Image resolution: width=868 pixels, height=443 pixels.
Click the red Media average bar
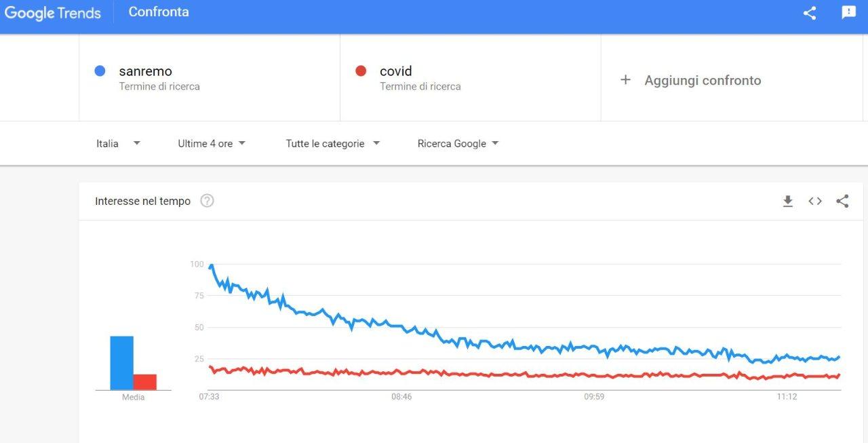point(145,382)
